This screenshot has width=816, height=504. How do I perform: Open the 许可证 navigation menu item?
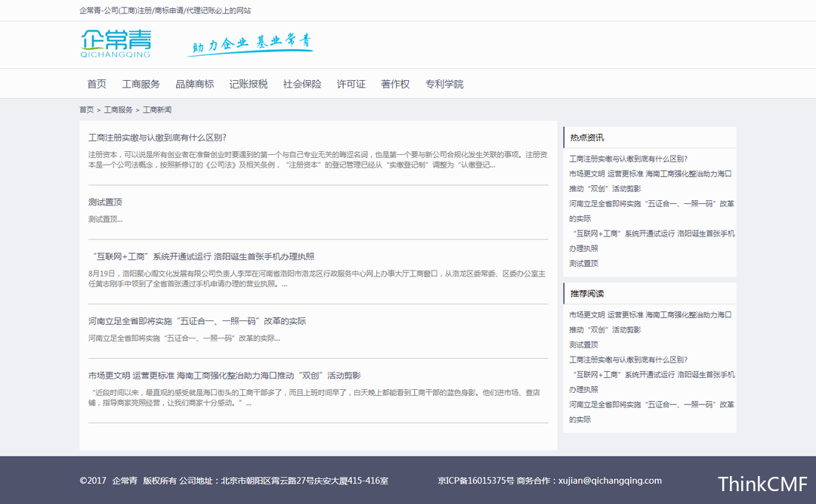click(x=351, y=84)
